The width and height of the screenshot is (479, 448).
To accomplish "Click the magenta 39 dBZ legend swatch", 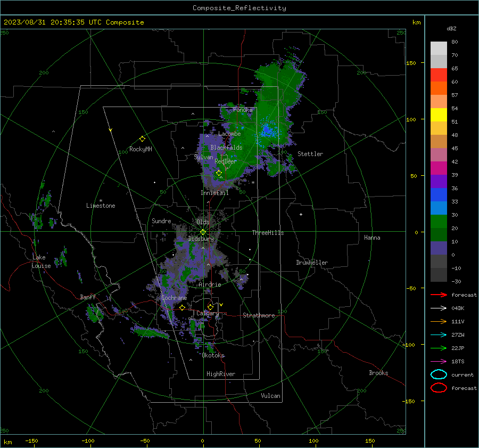I will pyautogui.click(x=439, y=168).
